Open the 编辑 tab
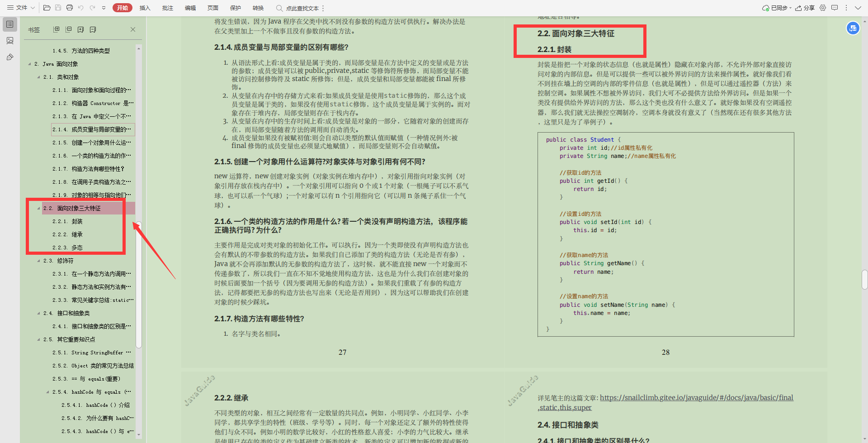This screenshot has height=443, width=868. tap(190, 8)
